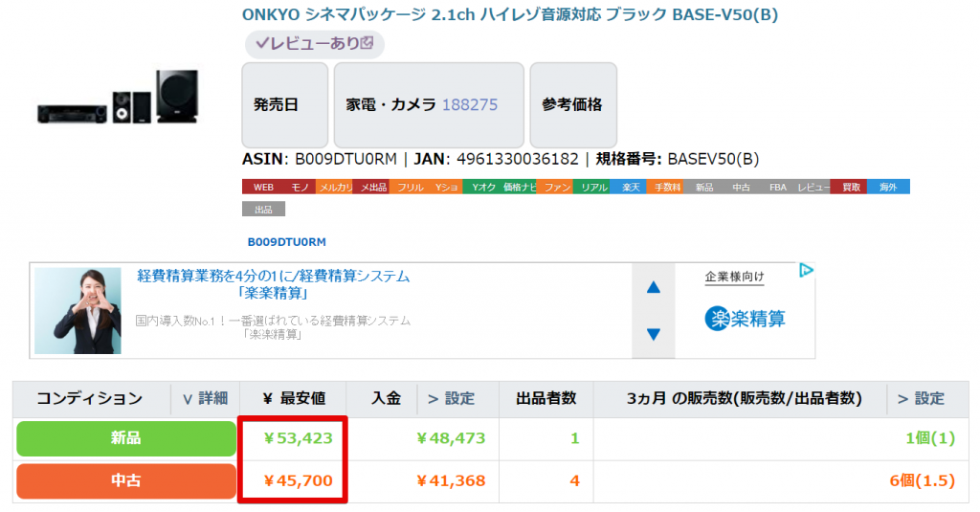Click used sales figure 6個(1.5)
Image resolution: width=980 pixels, height=512 pixels.
(x=922, y=480)
